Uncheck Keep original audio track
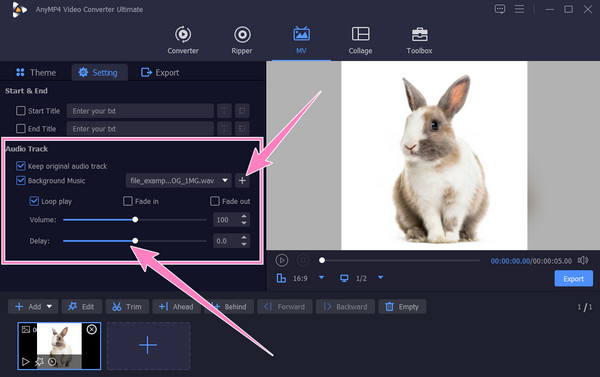The height and width of the screenshot is (377, 600). point(21,166)
